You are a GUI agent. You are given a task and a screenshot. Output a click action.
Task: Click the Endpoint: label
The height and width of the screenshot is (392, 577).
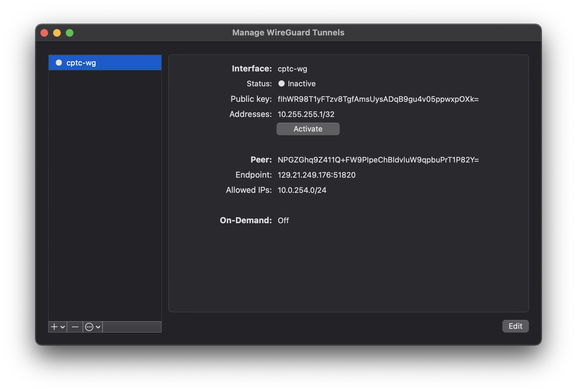pyautogui.click(x=254, y=175)
